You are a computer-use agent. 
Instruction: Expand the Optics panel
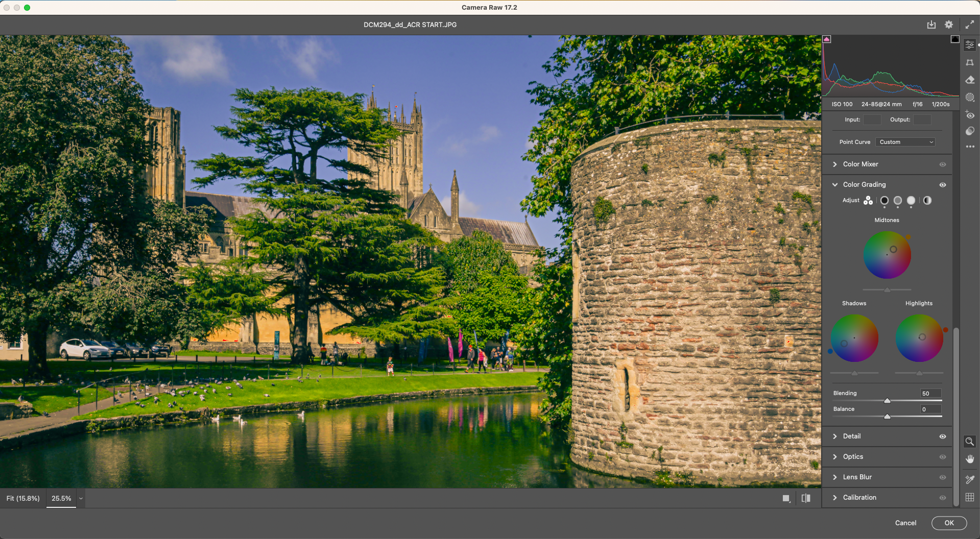tap(835, 457)
